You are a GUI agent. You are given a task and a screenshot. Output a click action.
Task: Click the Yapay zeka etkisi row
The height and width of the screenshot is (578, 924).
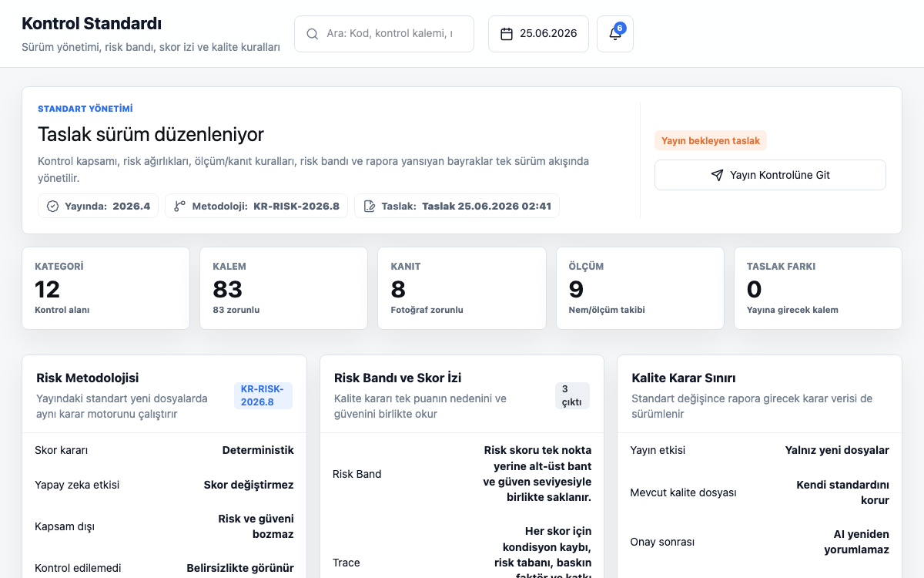tap(164, 485)
